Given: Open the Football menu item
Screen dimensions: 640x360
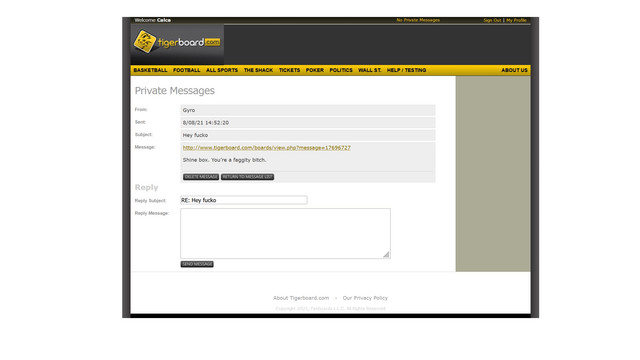Looking at the screenshot, I should [187, 70].
